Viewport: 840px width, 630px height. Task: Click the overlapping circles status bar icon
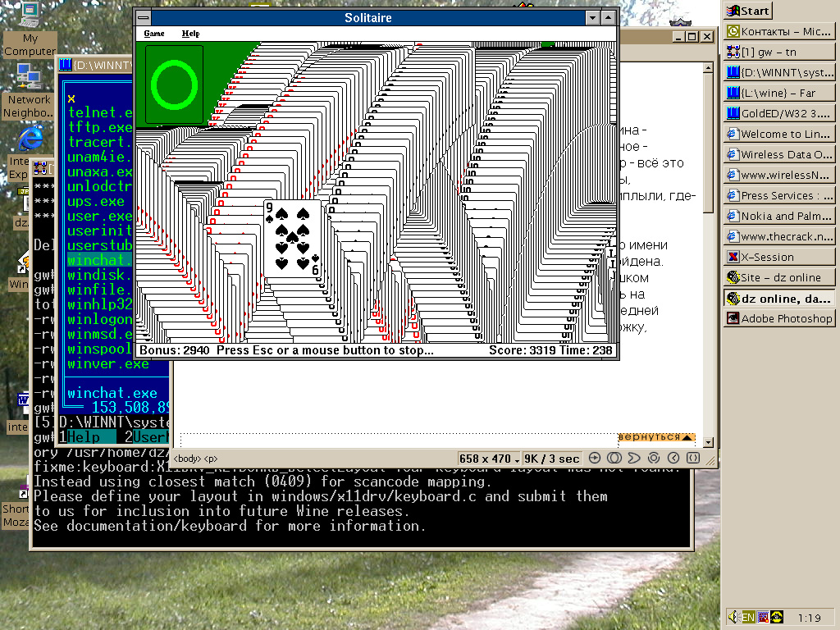(x=614, y=458)
